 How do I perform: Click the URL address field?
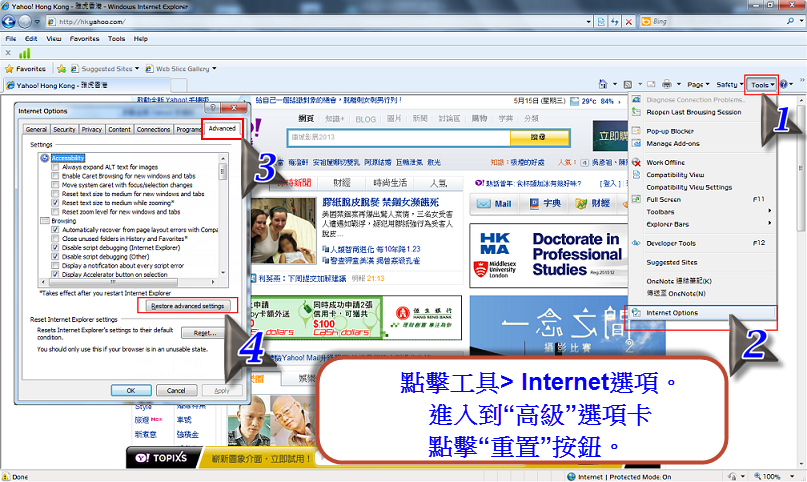pos(321,22)
